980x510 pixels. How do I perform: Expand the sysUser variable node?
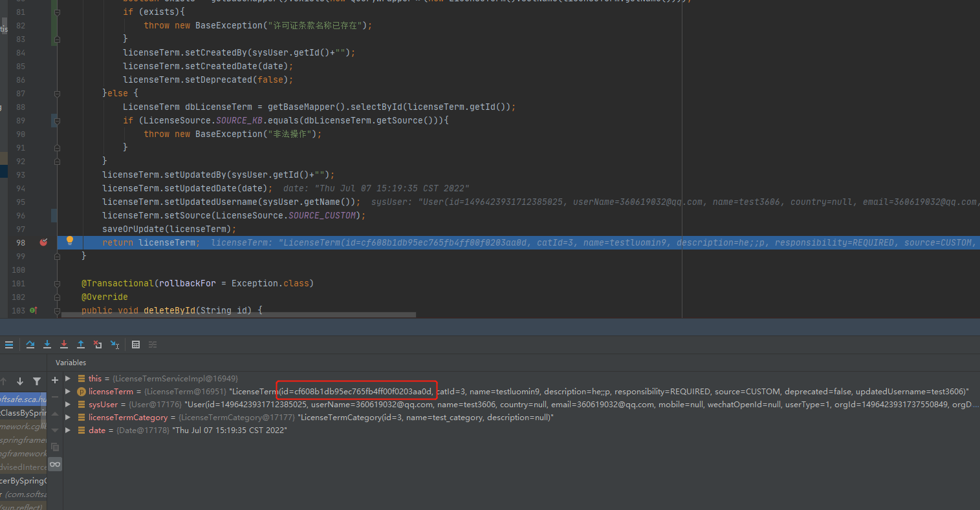tap(68, 405)
